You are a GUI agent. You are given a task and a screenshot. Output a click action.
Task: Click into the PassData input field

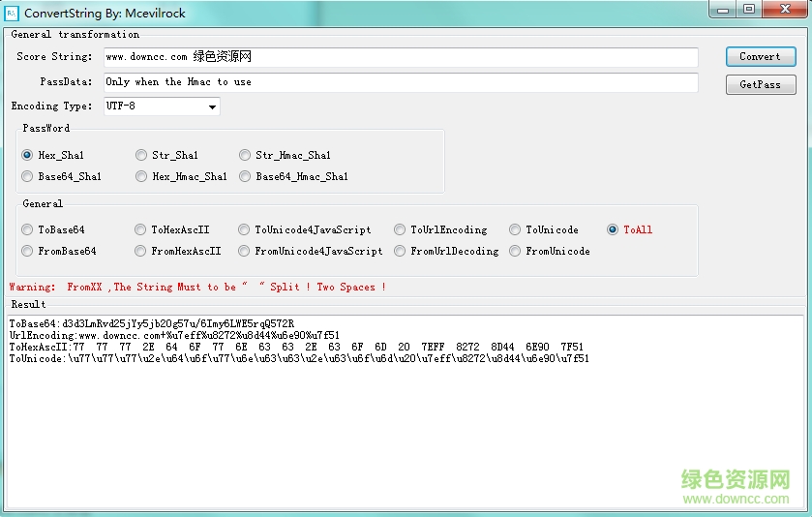click(400, 82)
